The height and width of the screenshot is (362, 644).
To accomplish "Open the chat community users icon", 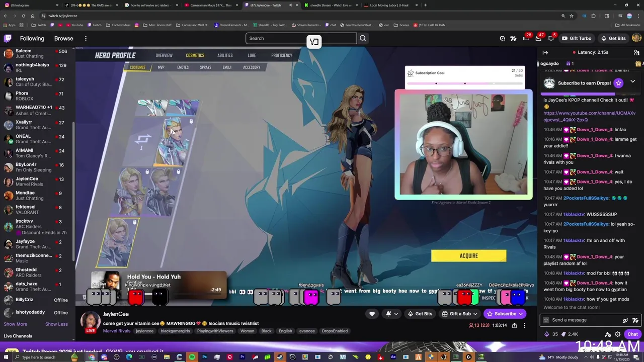I will pyautogui.click(x=636, y=52).
